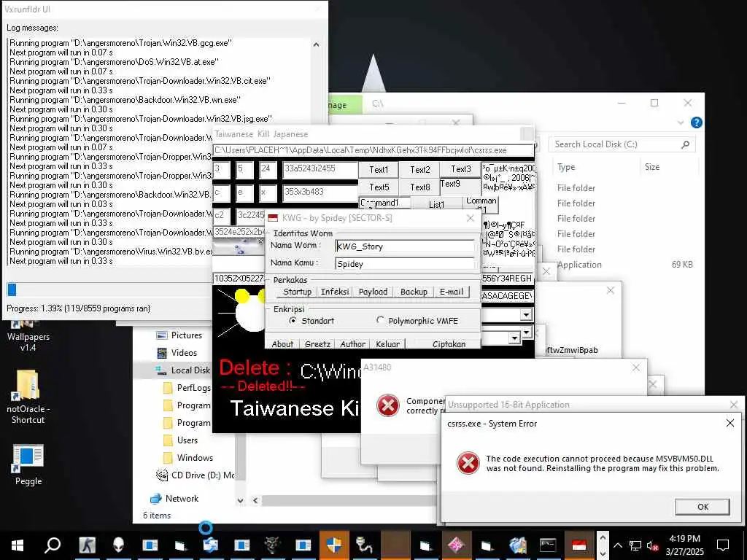The height and width of the screenshot is (560, 747).
Task: Open notOracle - Shortcut desktop folder
Action: (28, 397)
